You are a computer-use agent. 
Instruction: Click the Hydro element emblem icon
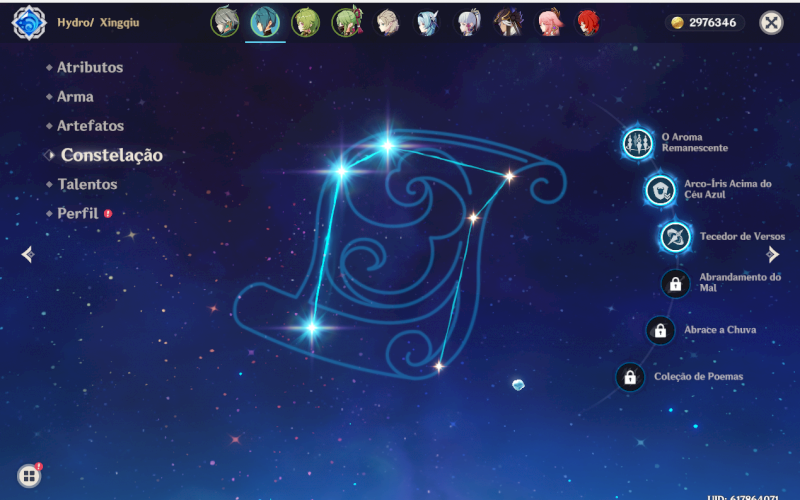click(x=28, y=23)
